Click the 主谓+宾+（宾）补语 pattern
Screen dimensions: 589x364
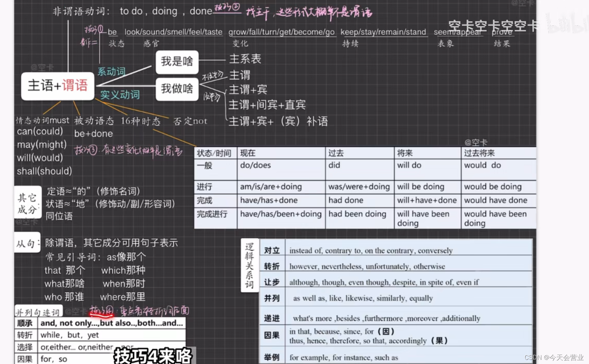point(278,121)
